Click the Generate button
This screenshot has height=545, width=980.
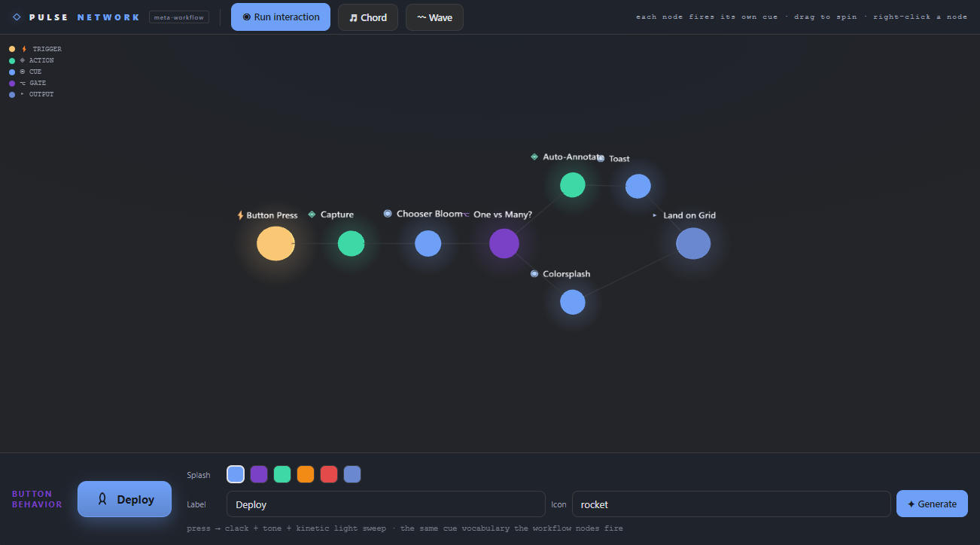932,504
